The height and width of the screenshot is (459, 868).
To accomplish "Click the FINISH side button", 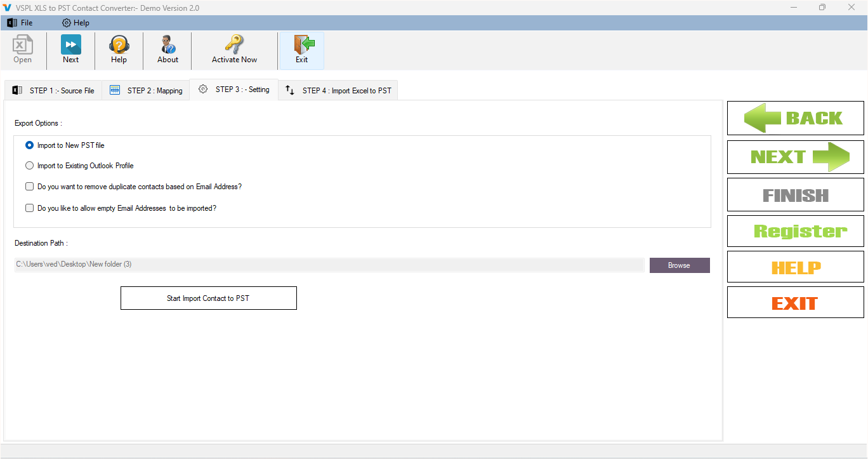I will 796,195.
